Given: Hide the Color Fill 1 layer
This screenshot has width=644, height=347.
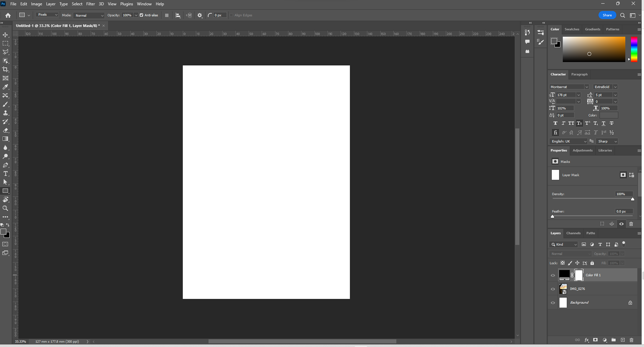Looking at the screenshot, I should tap(553, 275).
